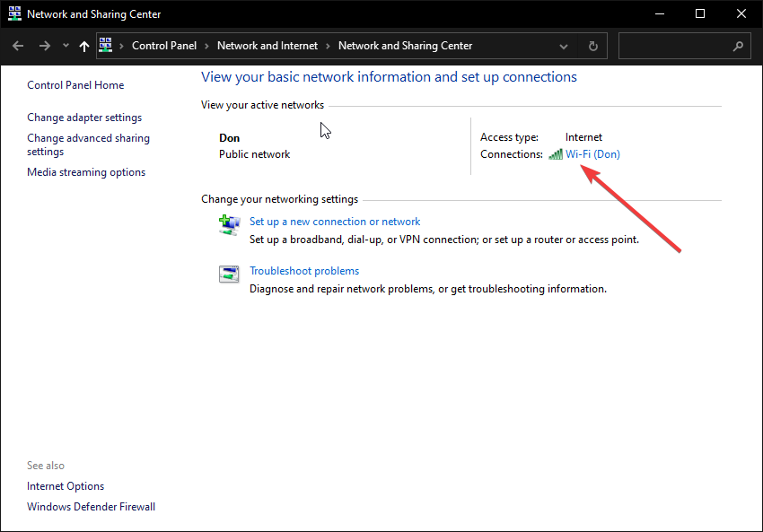This screenshot has height=532, width=763.
Task: Select Network and Internet breadcrumb
Action: 267,46
